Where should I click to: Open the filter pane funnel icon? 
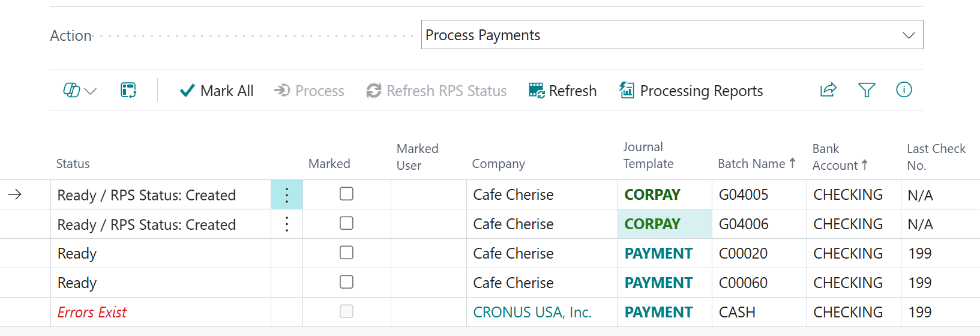[x=867, y=90]
